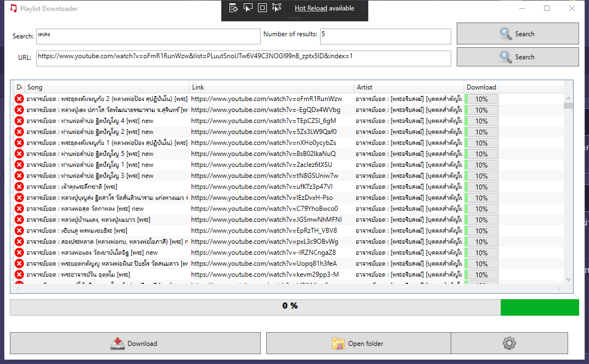Open settings with the gear button

coord(509,343)
